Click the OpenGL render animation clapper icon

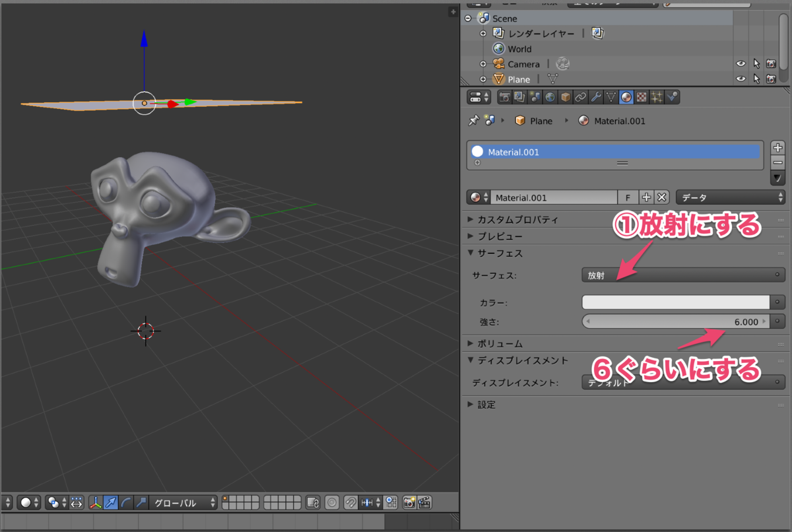424,502
